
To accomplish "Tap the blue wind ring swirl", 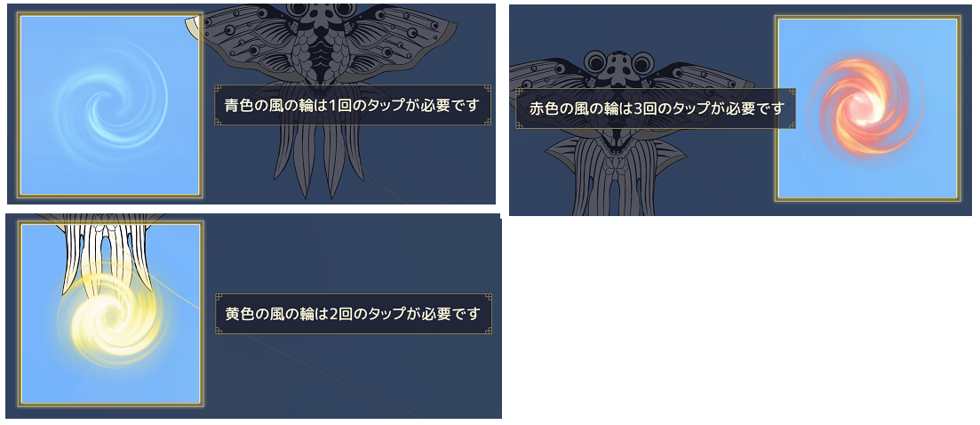I will pos(111,105).
